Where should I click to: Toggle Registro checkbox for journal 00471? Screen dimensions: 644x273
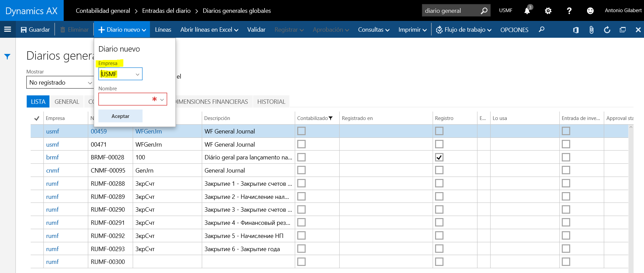click(439, 144)
